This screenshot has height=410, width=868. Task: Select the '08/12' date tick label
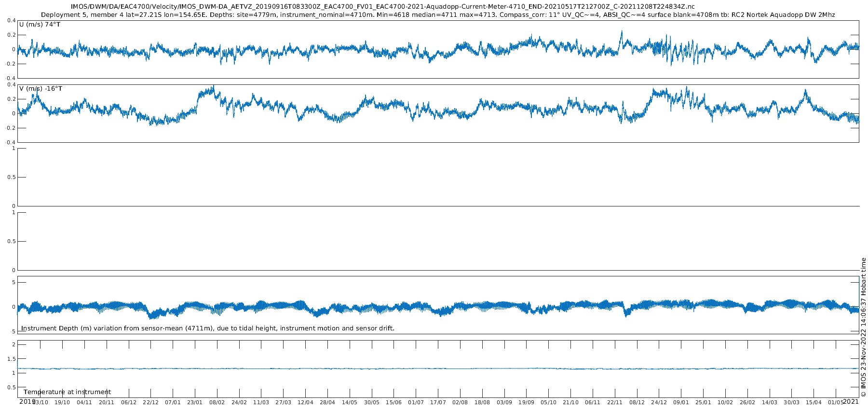click(x=637, y=402)
